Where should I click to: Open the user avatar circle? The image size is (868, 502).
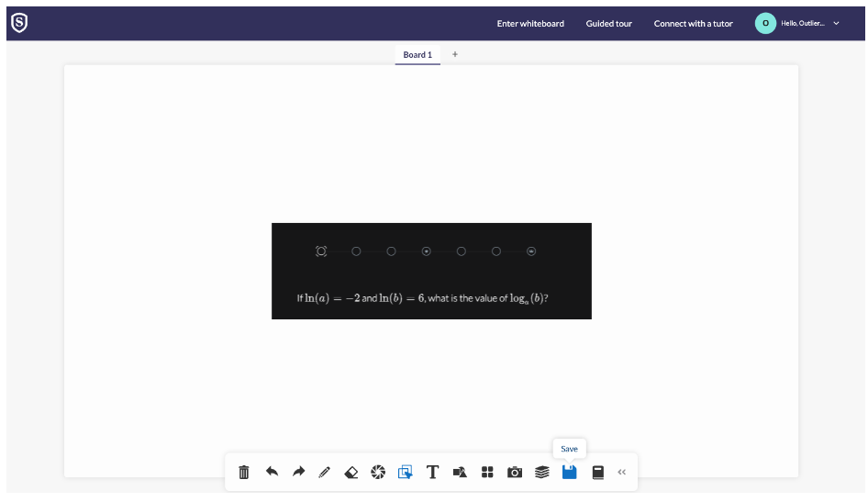(x=765, y=23)
